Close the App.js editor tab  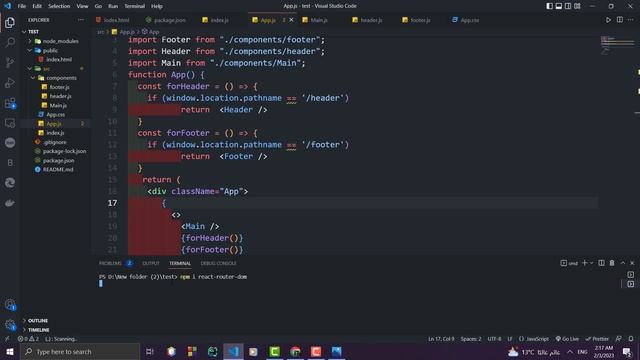[291, 20]
